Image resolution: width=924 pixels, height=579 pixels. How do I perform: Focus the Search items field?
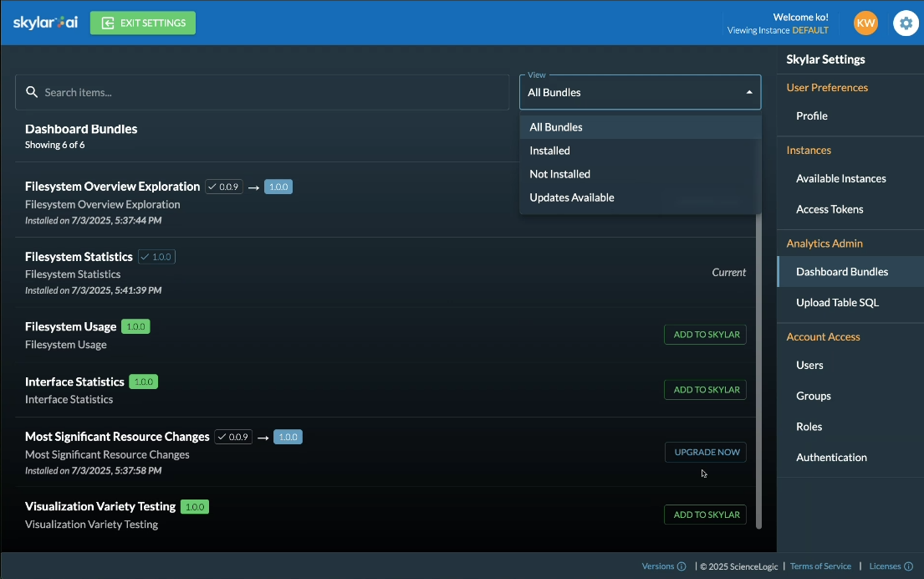(x=263, y=92)
